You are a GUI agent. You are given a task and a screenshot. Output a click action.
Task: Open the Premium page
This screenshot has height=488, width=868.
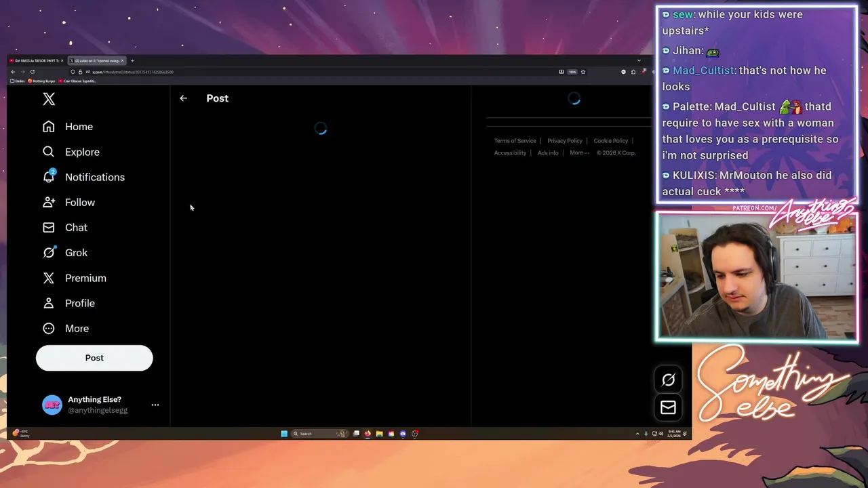[x=75, y=278]
